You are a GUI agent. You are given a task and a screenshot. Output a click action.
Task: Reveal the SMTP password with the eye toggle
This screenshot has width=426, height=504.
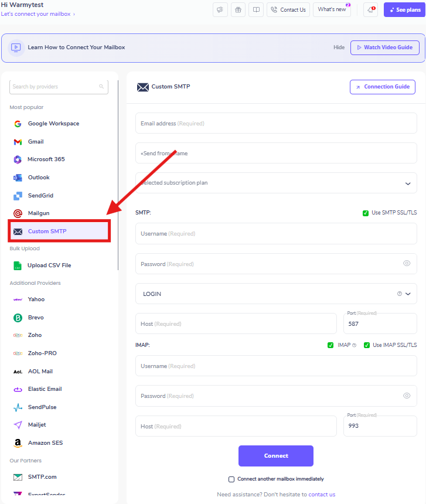click(407, 264)
